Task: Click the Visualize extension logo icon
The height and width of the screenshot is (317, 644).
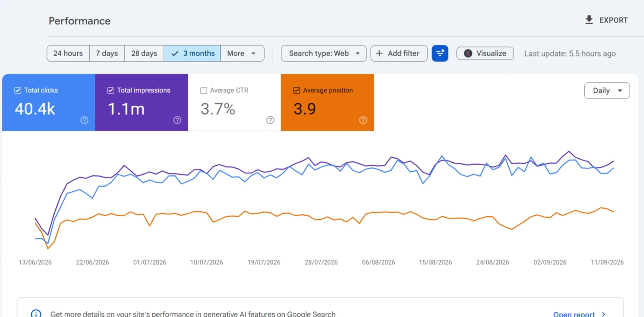Action: click(x=468, y=53)
